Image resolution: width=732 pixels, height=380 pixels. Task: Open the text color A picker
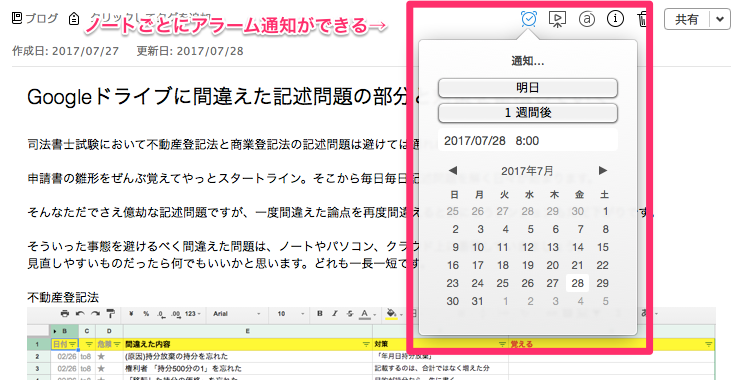coord(366,314)
